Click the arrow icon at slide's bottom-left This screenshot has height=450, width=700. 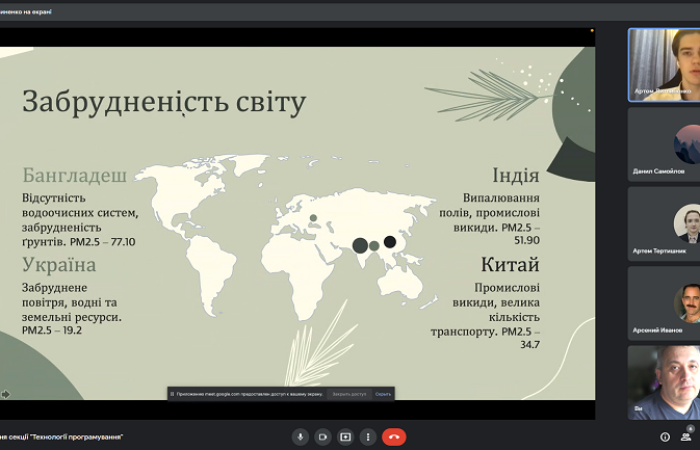[5, 394]
